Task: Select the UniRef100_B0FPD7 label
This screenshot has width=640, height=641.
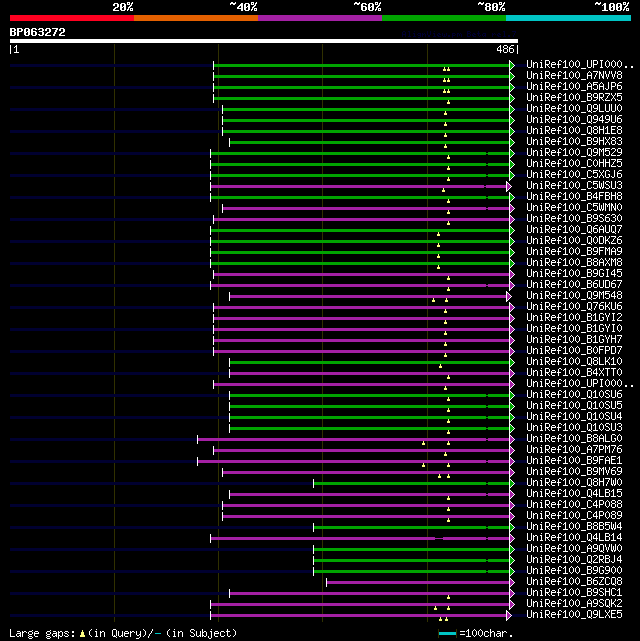Action: [574, 351]
